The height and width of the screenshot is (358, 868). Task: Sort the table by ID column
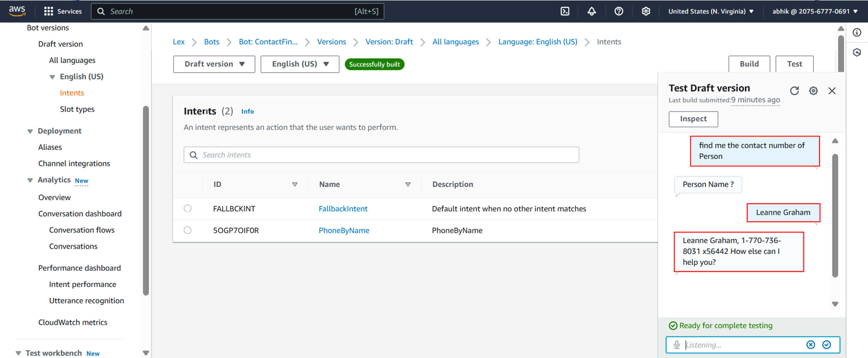pyautogui.click(x=295, y=185)
